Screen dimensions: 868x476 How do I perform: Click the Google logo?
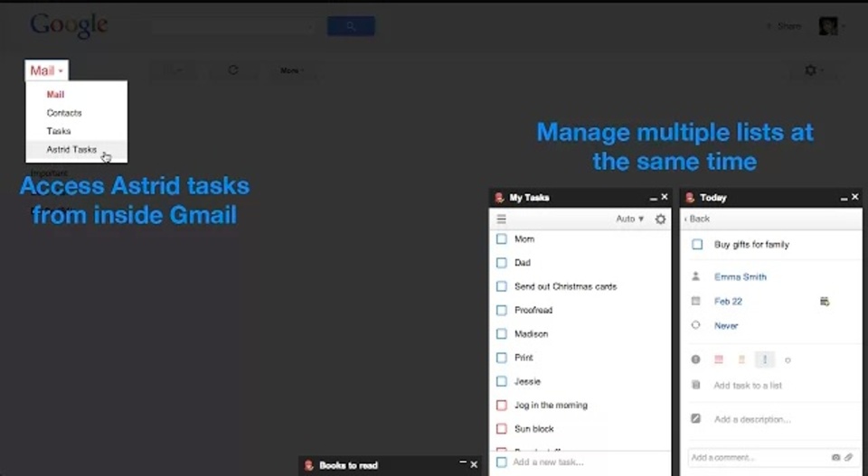[x=69, y=25]
